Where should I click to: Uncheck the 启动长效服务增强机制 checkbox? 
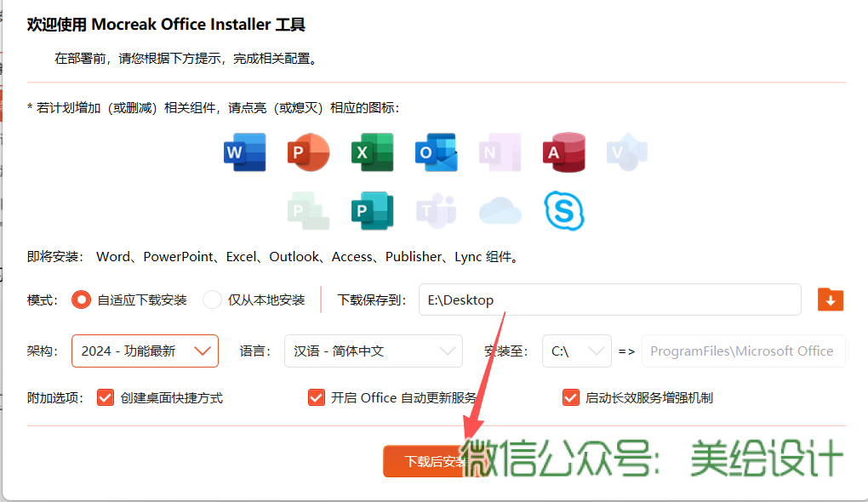[x=570, y=397]
